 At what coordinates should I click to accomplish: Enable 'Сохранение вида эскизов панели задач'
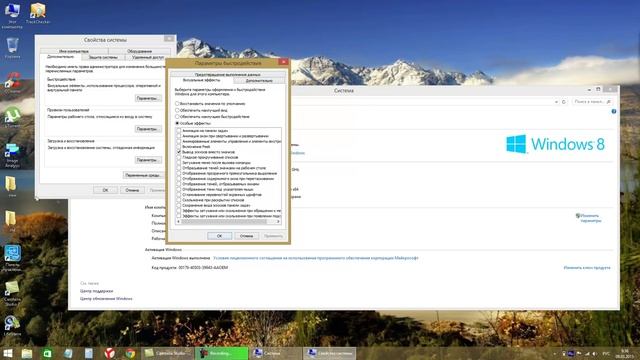178,205
